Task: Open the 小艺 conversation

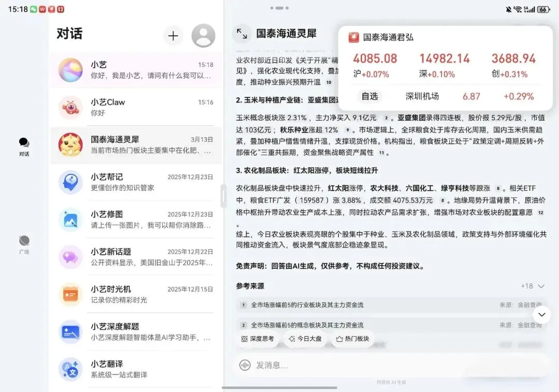Action: 136,70
